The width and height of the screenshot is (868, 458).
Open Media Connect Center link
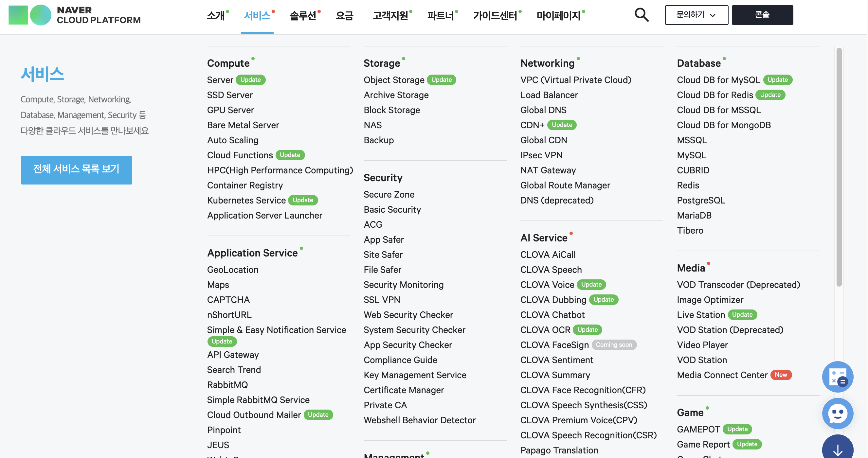[722, 375]
